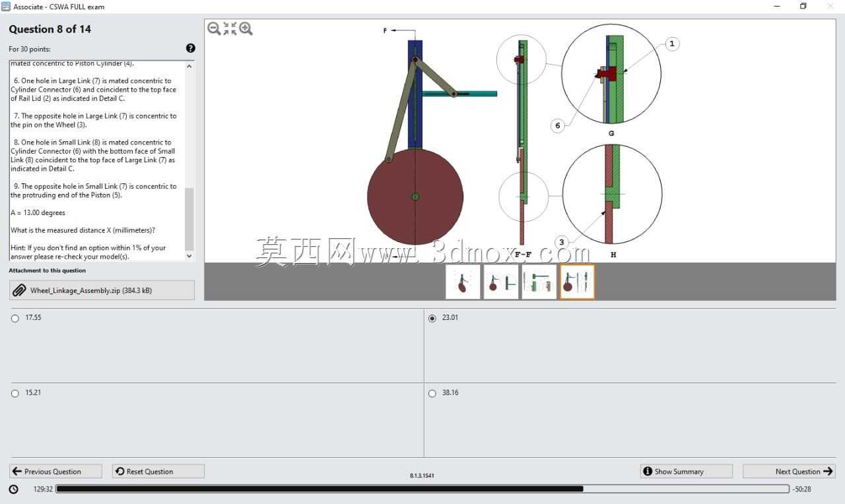Click the app icon in the title bar
Screen dimensions: 845x504
pyautogui.click(x=6, y=7)
